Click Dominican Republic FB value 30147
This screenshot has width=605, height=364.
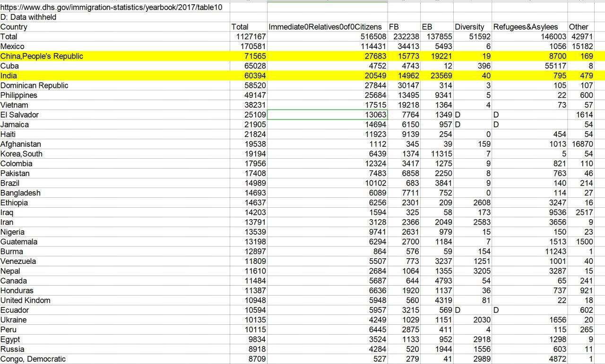tap(404, 85)
